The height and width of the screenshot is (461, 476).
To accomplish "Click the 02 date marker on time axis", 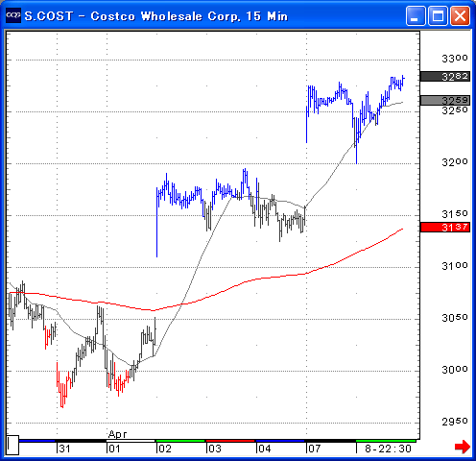I will tap(165, 449).
